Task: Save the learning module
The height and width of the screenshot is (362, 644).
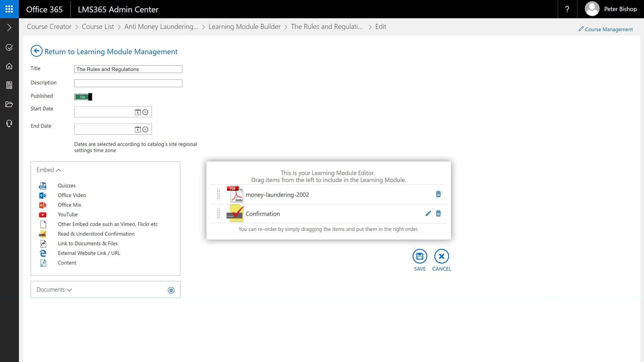Action: (x=420, y=256)
